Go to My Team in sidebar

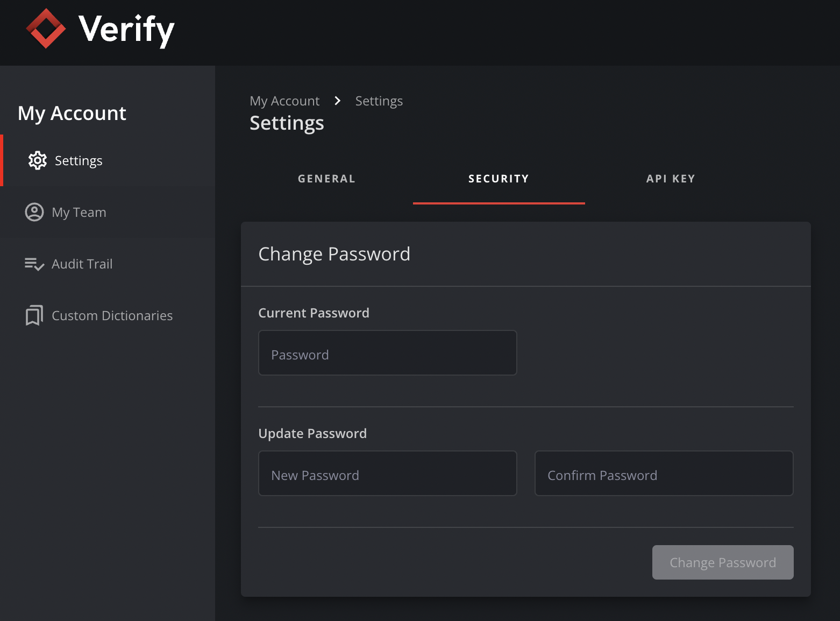(79, 213)
